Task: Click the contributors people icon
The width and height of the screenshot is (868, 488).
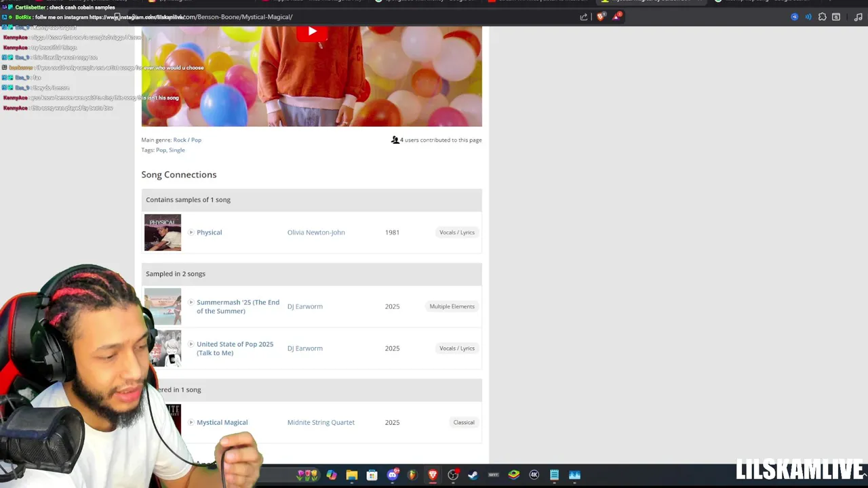Action: point(395,140)
